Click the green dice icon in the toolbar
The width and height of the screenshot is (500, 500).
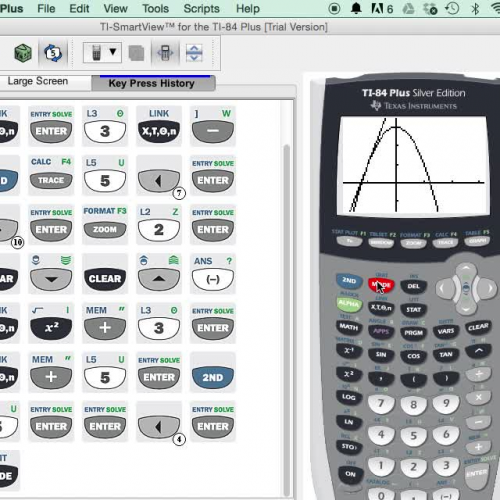click(23, 53)
